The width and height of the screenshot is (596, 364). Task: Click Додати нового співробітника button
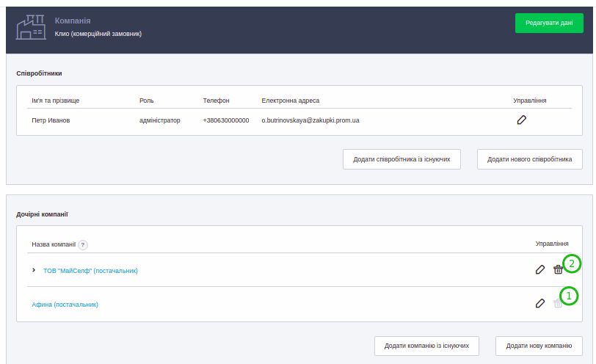(x=529, y=159)
